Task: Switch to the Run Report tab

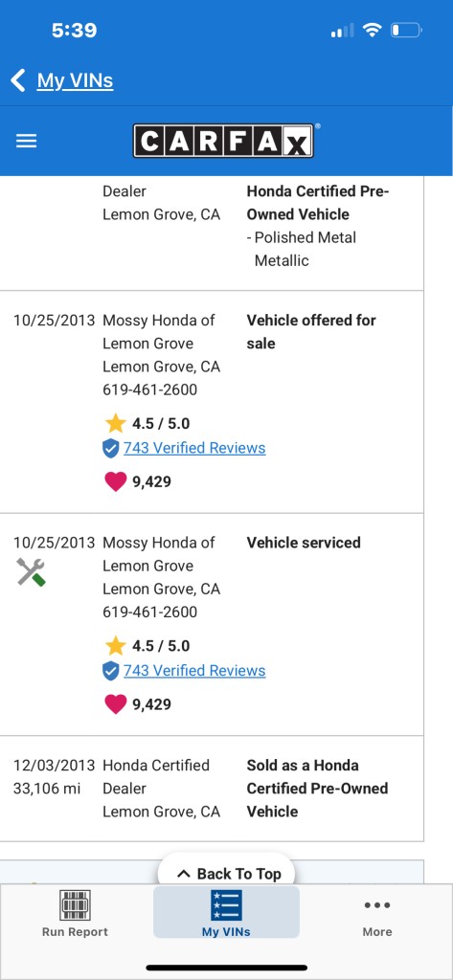Action: tap(75, 912)
